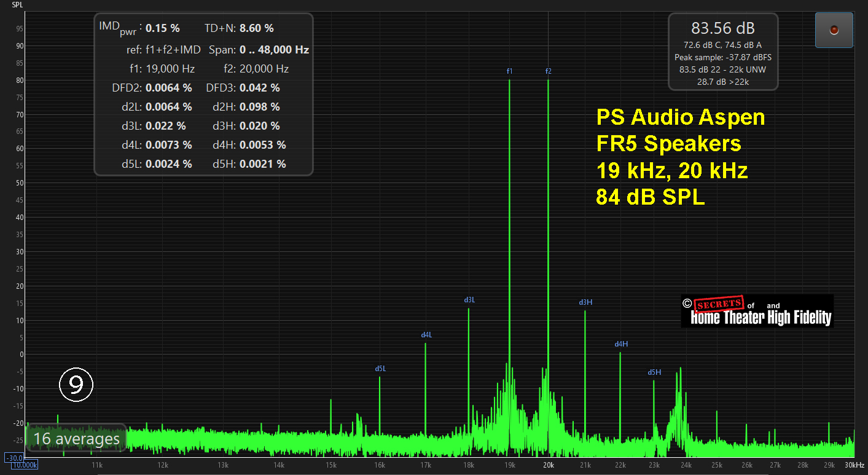Click the 19k frequency axis tick

(x=509, y=465)
